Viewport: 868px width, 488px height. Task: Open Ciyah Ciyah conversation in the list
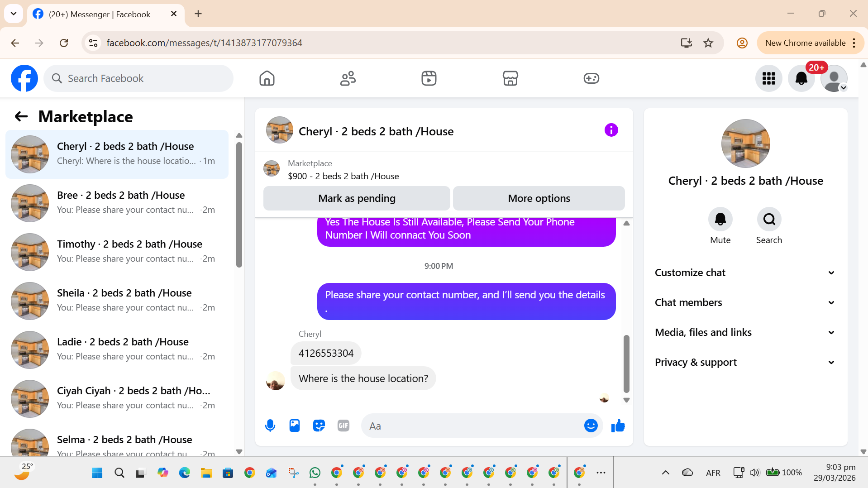click(x=117, y=399)
